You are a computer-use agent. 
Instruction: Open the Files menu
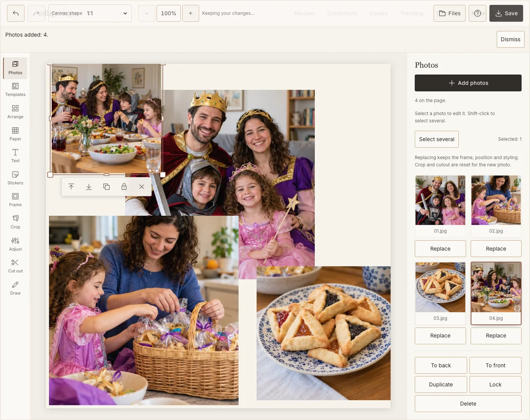(x=450, y=13)
